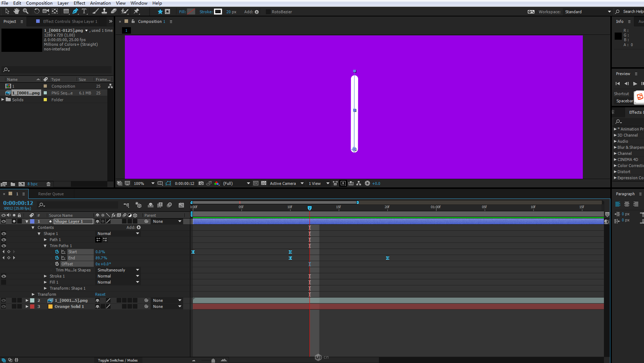Image resolution: width=644 pixels, height=363 pixels.
Task: Open the Stroke color swatch
Action: [218, 12]
